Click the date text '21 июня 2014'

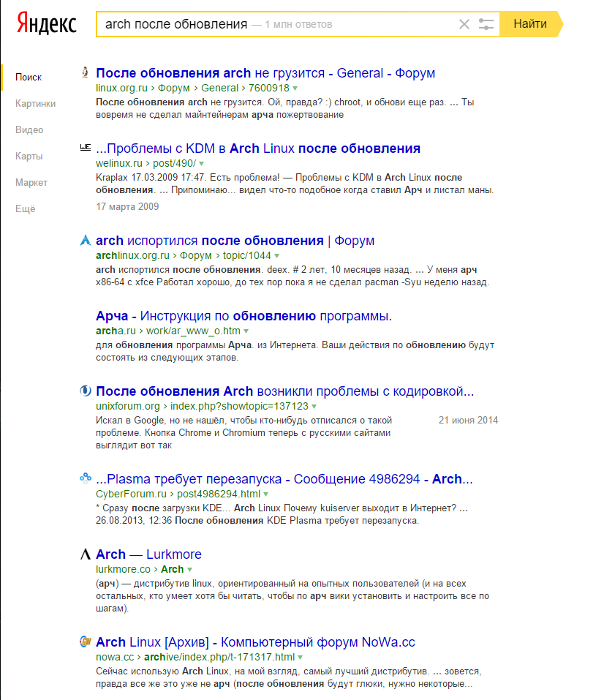click(468, 420)
